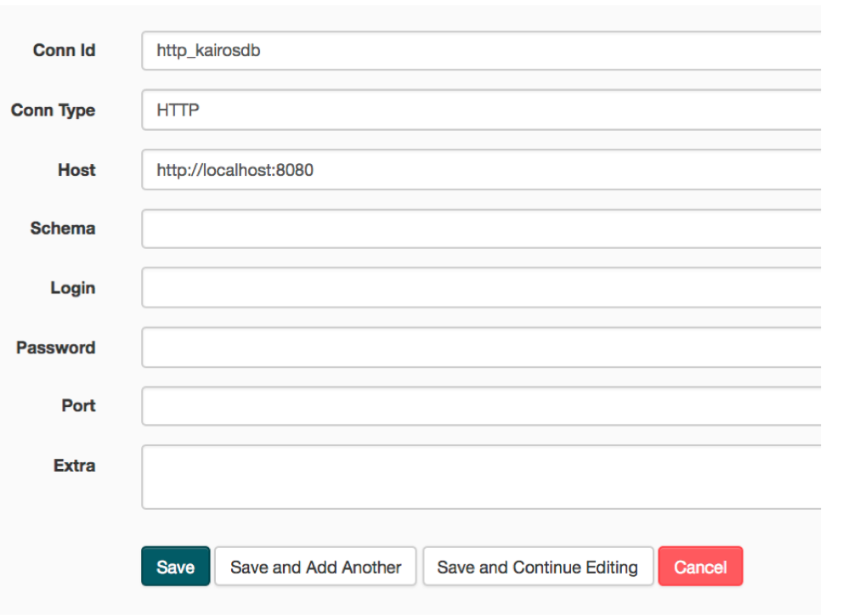Click the Extra label
This screenshot has height=616, width=843.
point(74,466)
